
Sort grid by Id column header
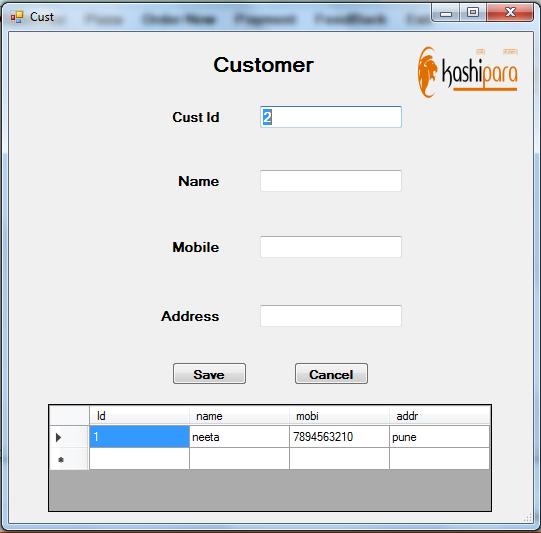[139, 416]
